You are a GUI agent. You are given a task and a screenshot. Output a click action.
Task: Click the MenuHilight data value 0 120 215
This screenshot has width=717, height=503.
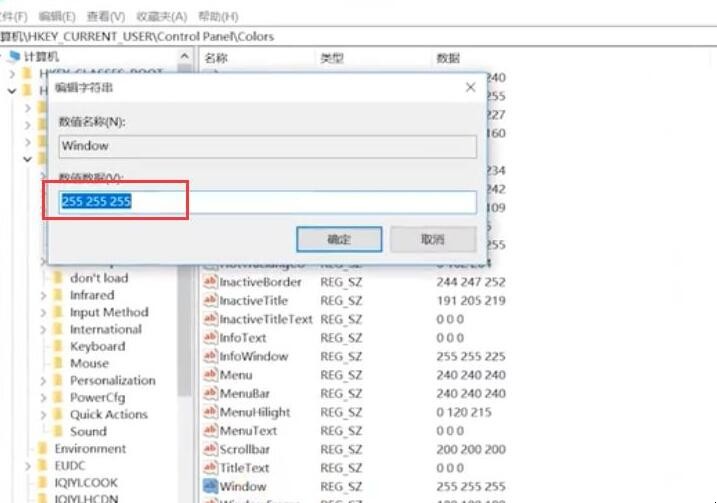464,412
